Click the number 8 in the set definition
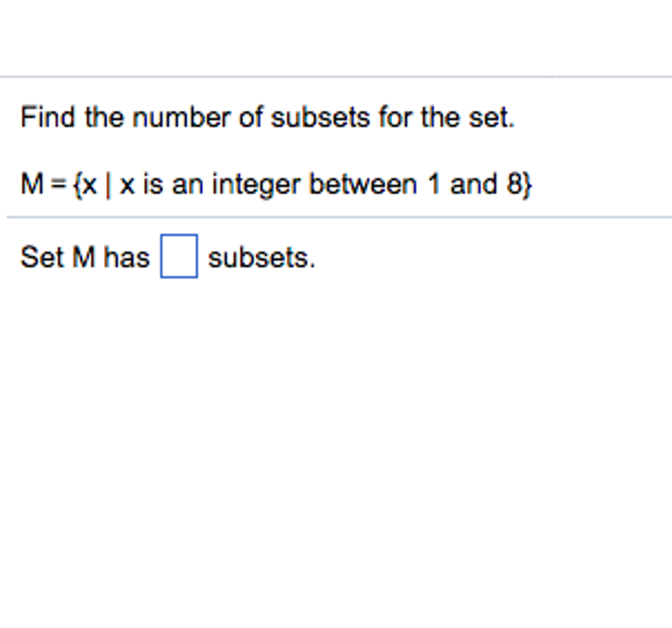 pos(514,183)
